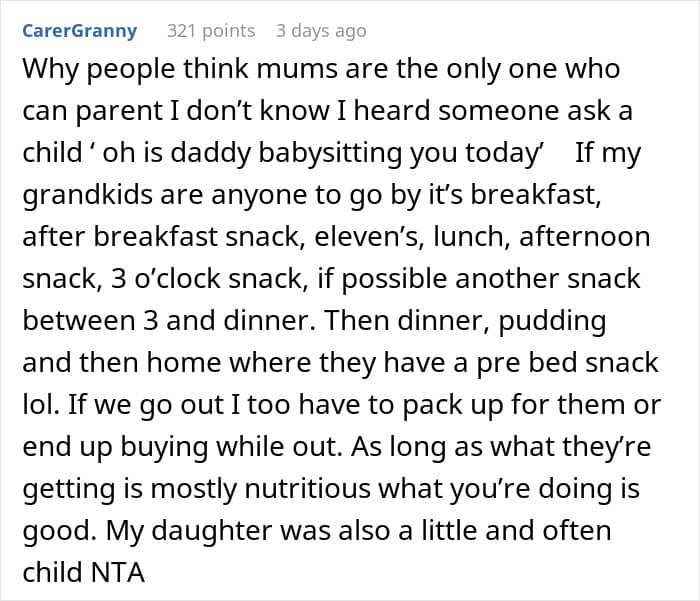Click the word 'lol' in the comment
This screenshot has height=601, width=700.
click(x=40, y=405)
